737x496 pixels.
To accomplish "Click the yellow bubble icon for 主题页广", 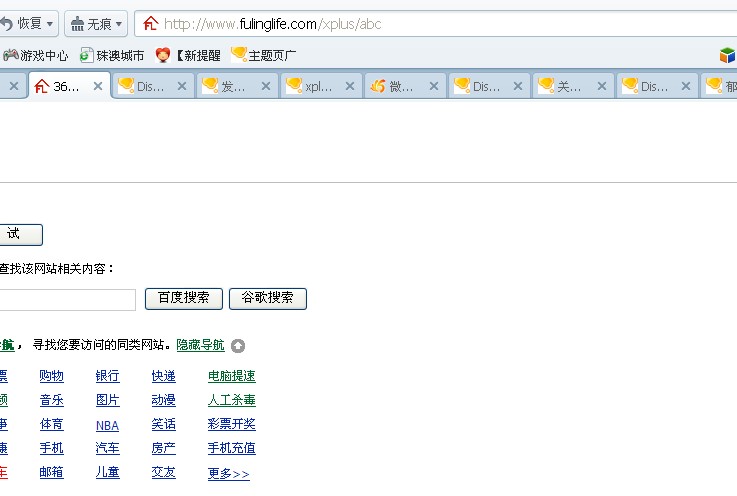I will 239,54.
